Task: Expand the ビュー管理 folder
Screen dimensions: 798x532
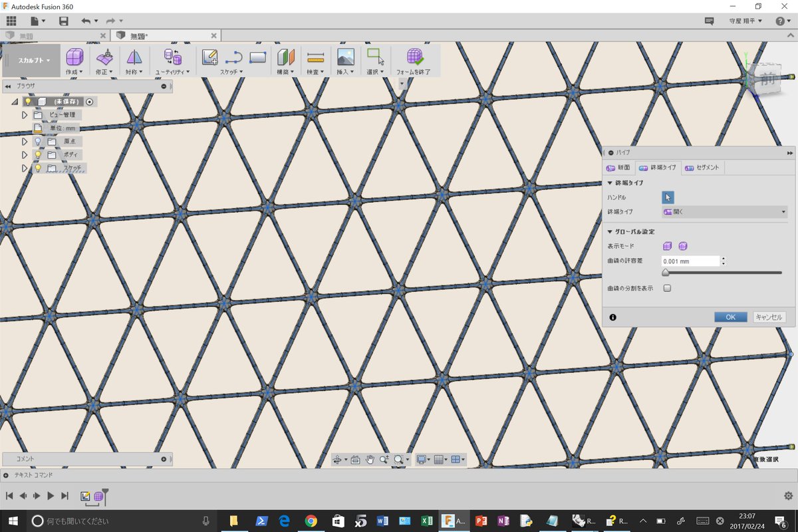Action: [x=25, y=115]
